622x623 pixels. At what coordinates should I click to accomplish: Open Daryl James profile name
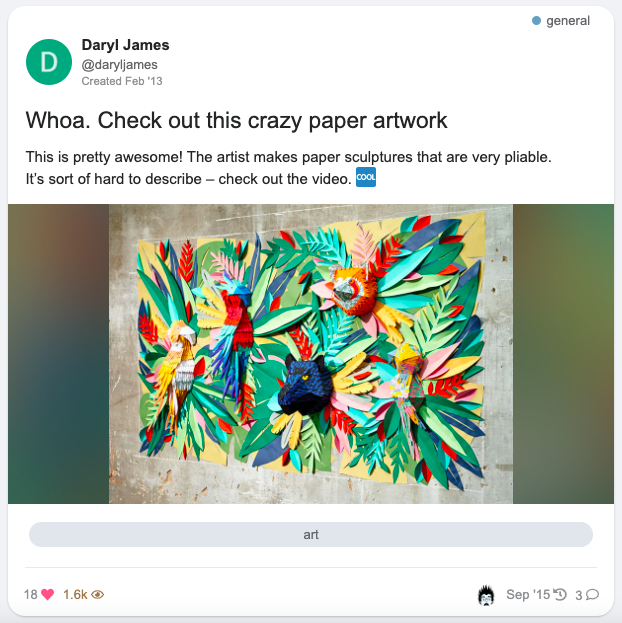pos(125,45)
